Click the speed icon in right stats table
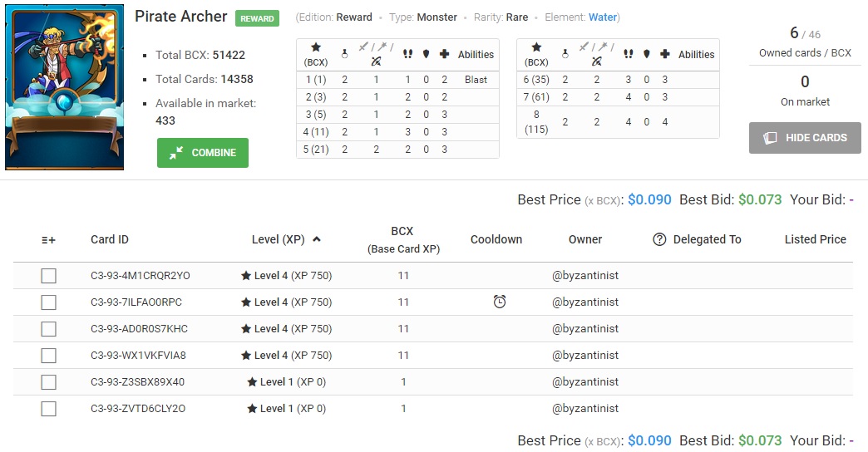The width and height of the screenshot is (868, 452). click(629, 54)
